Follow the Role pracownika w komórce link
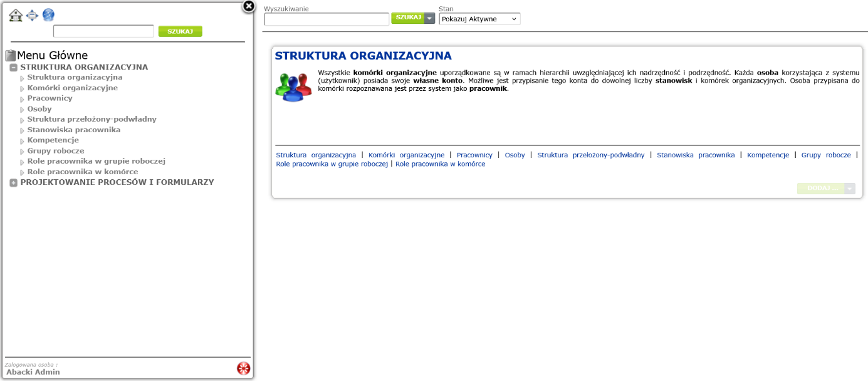Viewport: 868px width, 381px height. (x=440, y=164)
